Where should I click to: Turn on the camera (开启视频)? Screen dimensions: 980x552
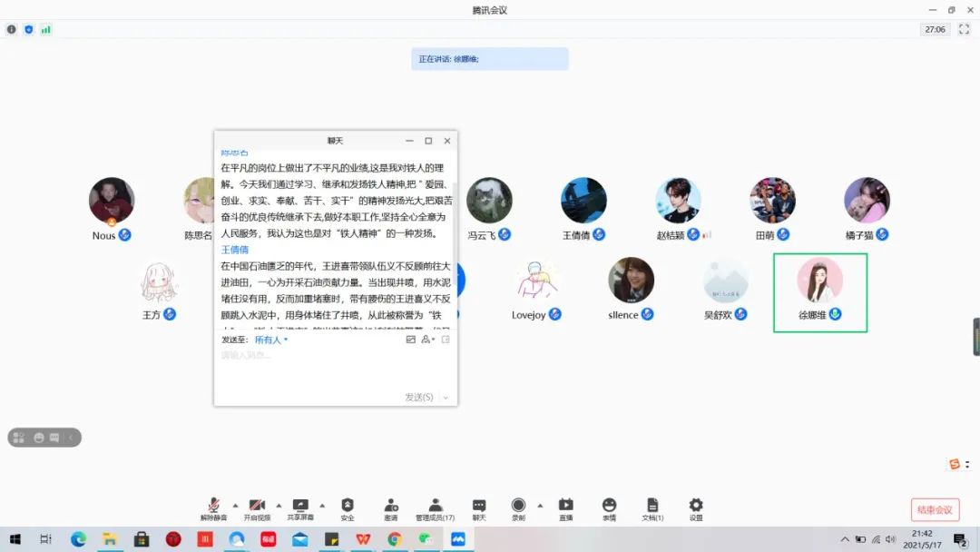(x=257, y=508)
